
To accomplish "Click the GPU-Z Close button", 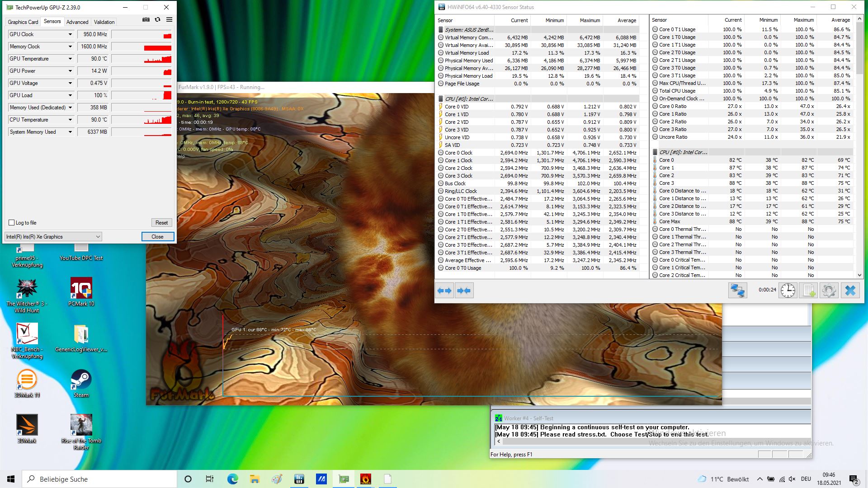I will click(x=157, y=237).
